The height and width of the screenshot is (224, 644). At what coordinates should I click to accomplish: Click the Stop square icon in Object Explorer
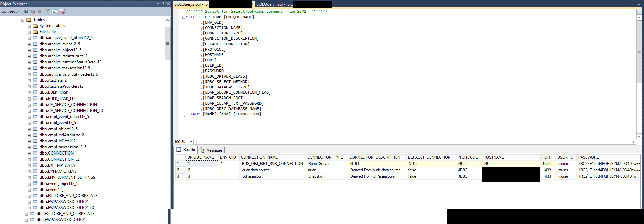(x=40, y=11)
